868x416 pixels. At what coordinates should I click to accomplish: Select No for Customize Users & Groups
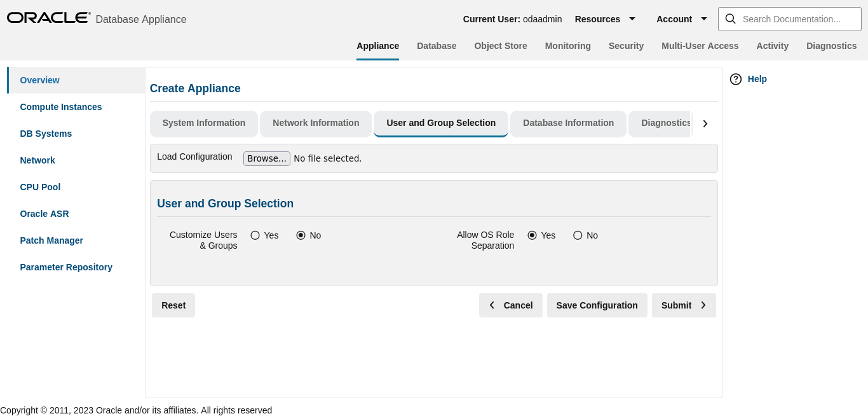[301, 235]
